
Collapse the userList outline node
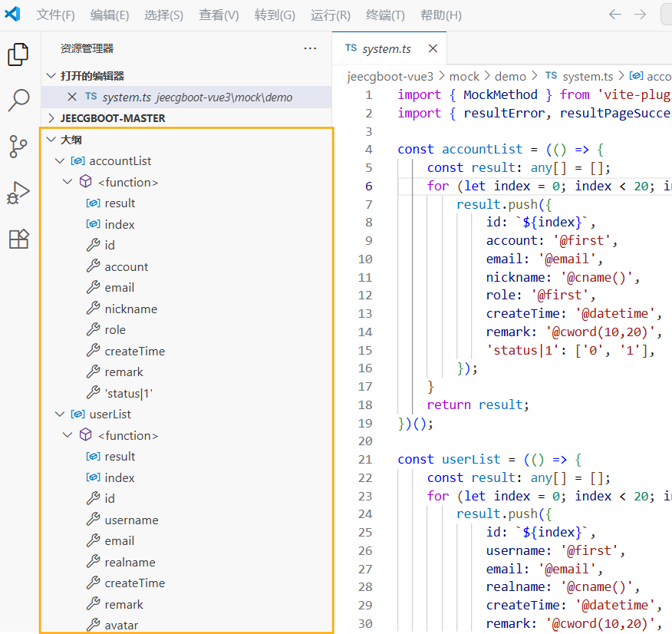coord(60,414)
